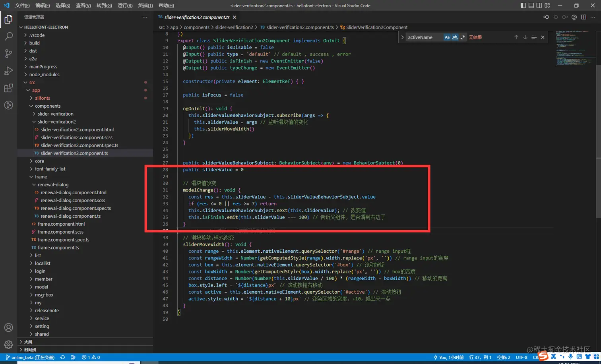The height and width of the screenshot is (364, 601).
Task: Toggle the IME punctuation mode icon
Action: [562, 356]
